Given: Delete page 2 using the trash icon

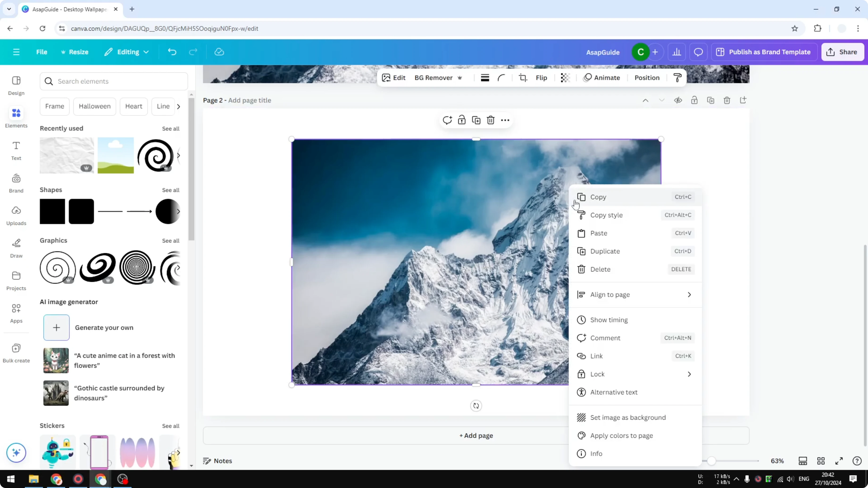Looking at the screenshot, I should coord(727,100).
